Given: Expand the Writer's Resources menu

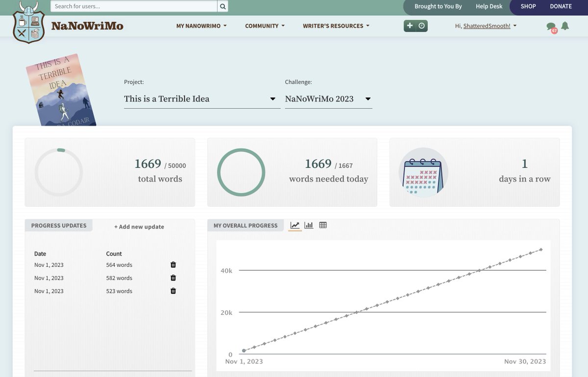Looking at the screenshot, I should [336, 26].
